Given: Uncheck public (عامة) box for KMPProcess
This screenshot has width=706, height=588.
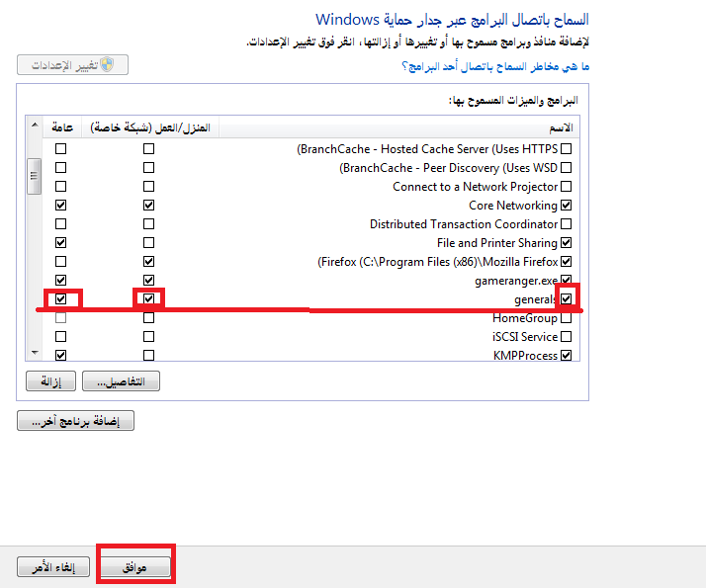Looking at the screenshot, I should tap(60, 355).
